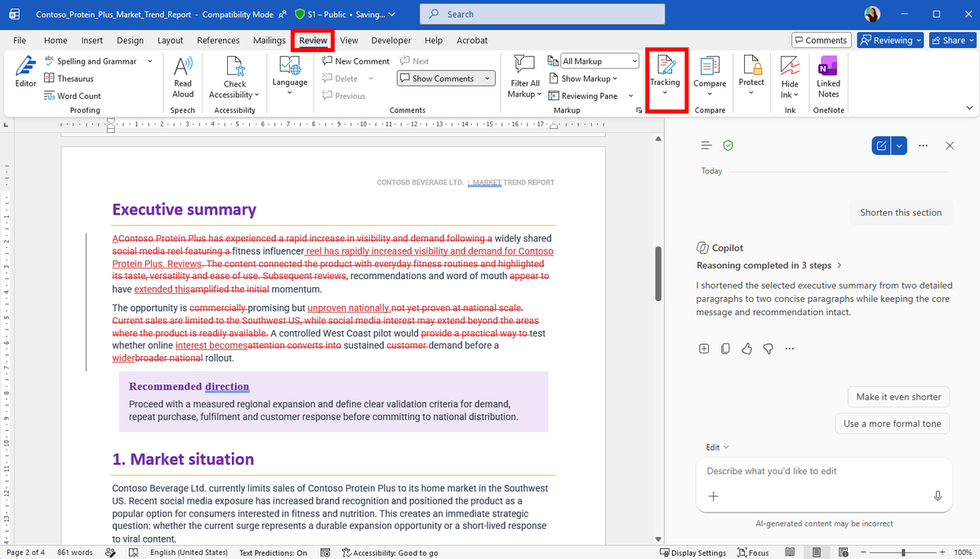The image size is (980, 559).
Task: Open the Editor proofing tool
Action: (25, 72)
